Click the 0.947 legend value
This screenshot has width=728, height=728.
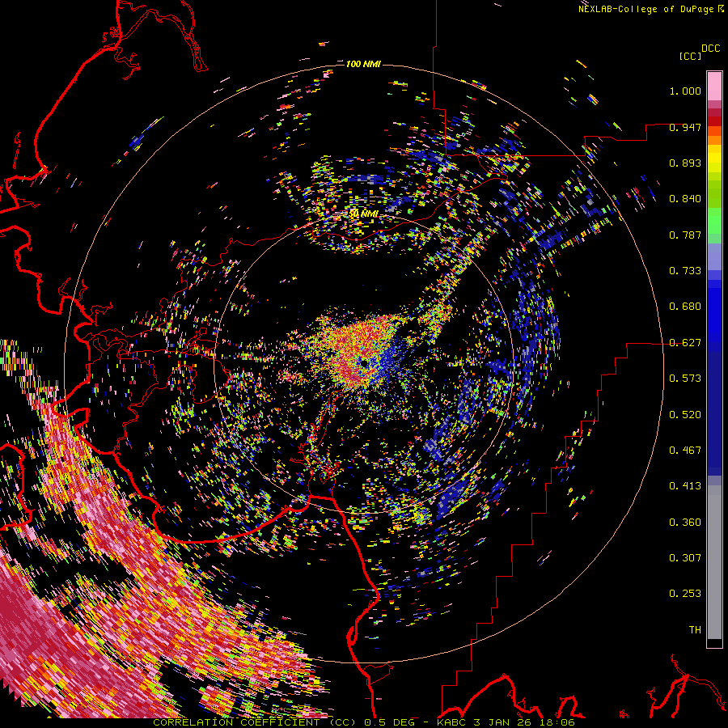tap(685, 127)
